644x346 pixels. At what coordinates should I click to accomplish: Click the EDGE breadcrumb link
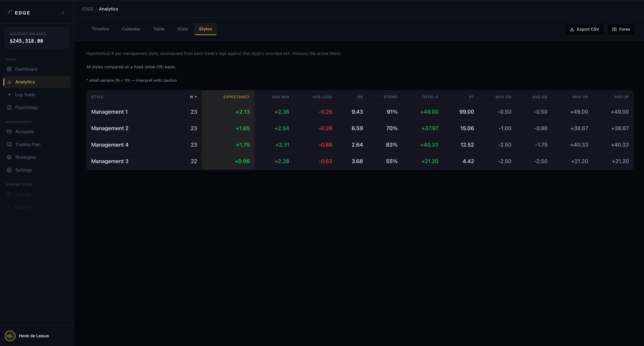pyautogui.click(x=88, y=9)
